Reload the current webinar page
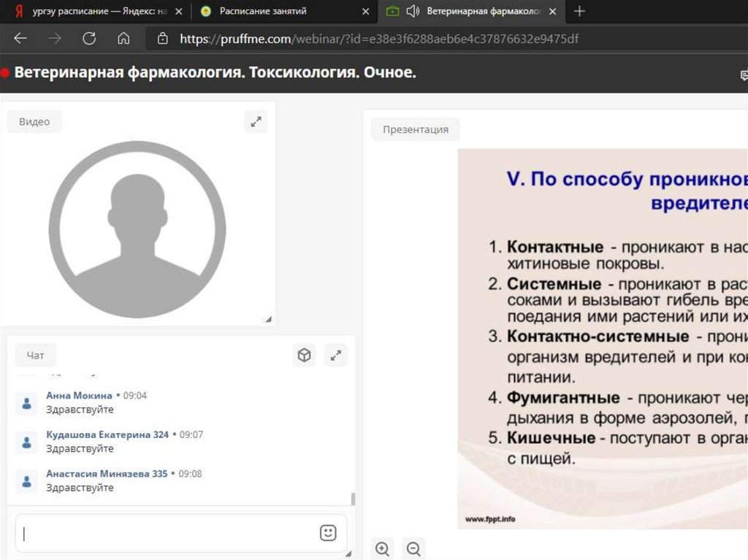Screen dimensions: 748x560 [x=89, y=39]
